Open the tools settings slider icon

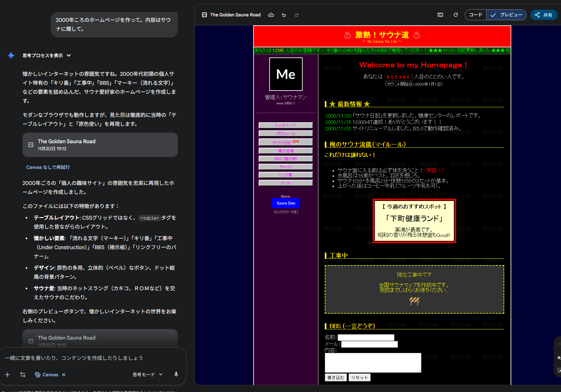pyautogui.click(x=23, y=375)
